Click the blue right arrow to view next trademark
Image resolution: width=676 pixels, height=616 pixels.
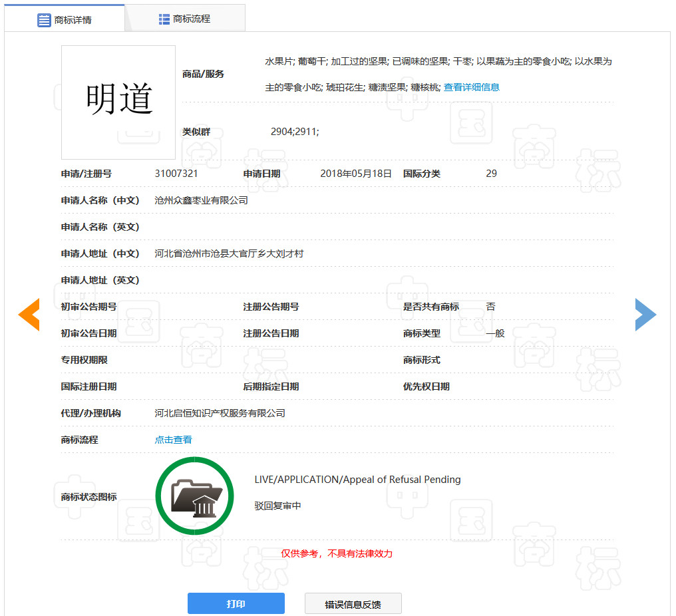tap(645, 314)
